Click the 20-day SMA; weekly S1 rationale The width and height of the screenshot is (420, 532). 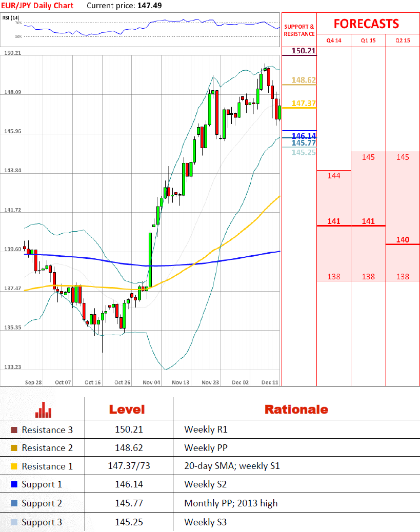pos(232,466)
